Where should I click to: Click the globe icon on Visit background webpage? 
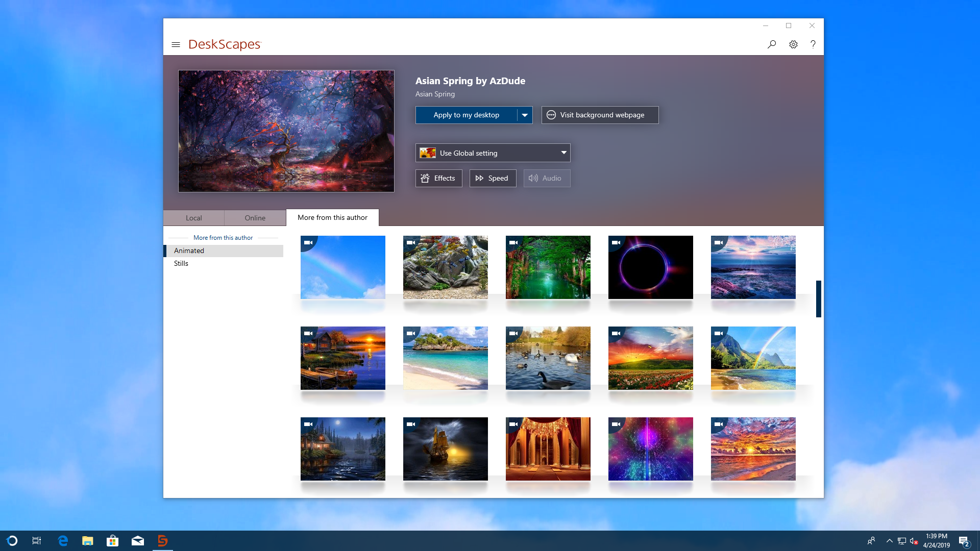551,115
